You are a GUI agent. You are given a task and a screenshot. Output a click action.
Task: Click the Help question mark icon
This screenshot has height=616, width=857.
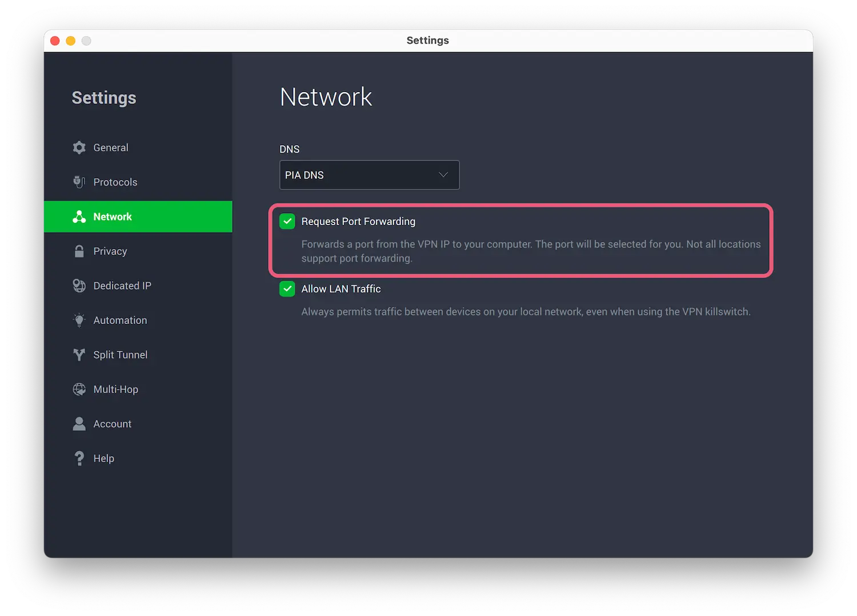point(79,458)
